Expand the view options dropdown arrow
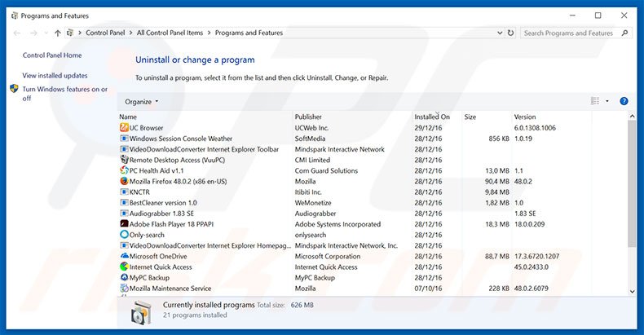The height and width of the screenshot is (335, 644). pos(607,101)
